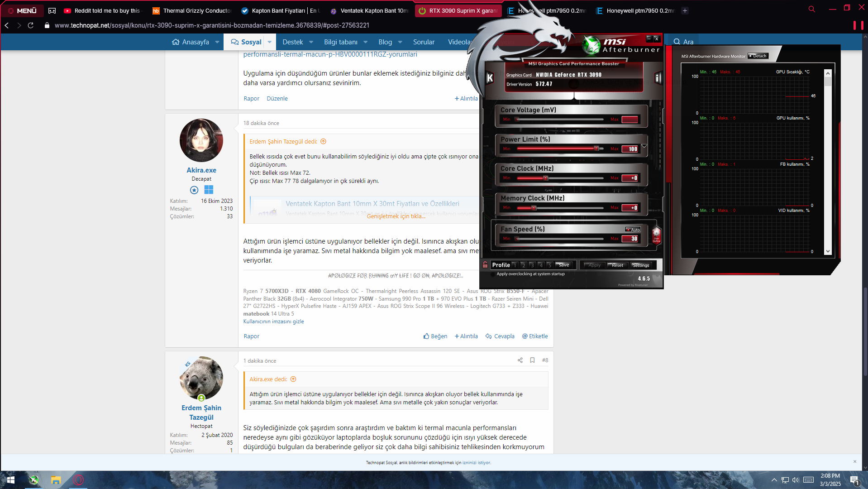This screenshot has width=868, height=489.
Task: Open Afterburner Settings
Action: [640, 265]
